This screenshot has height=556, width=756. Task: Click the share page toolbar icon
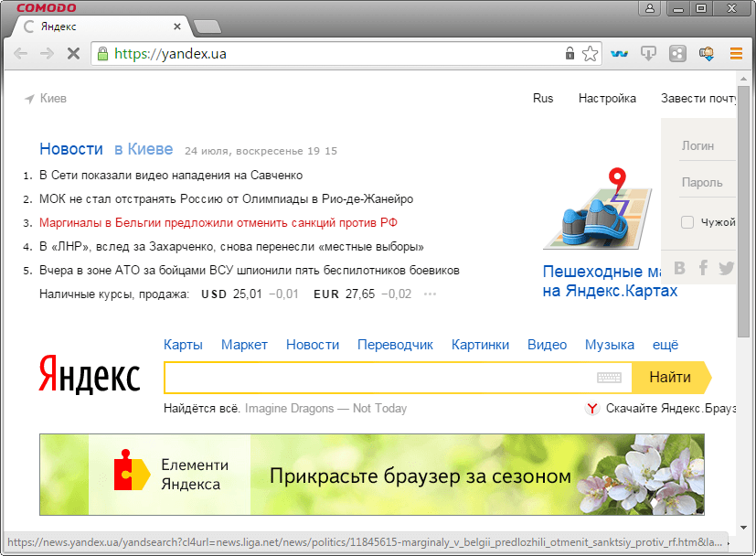677,54
